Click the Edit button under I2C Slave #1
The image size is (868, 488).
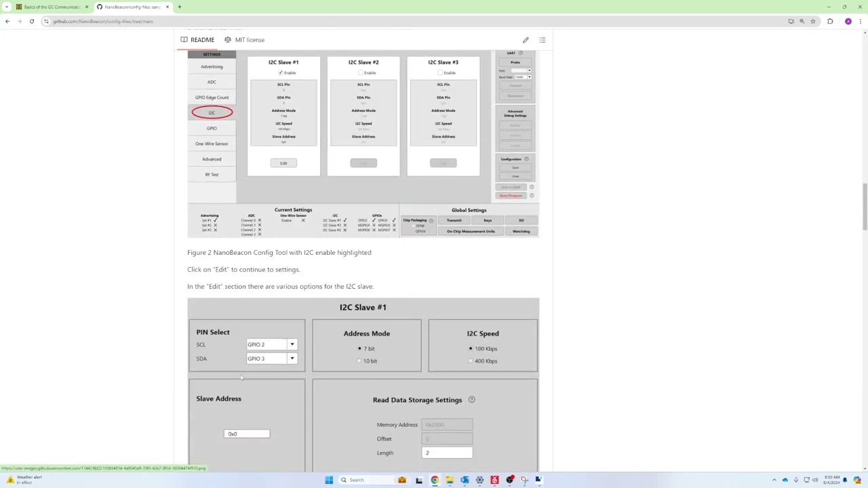pyautogui.click(x=283, y=163)
